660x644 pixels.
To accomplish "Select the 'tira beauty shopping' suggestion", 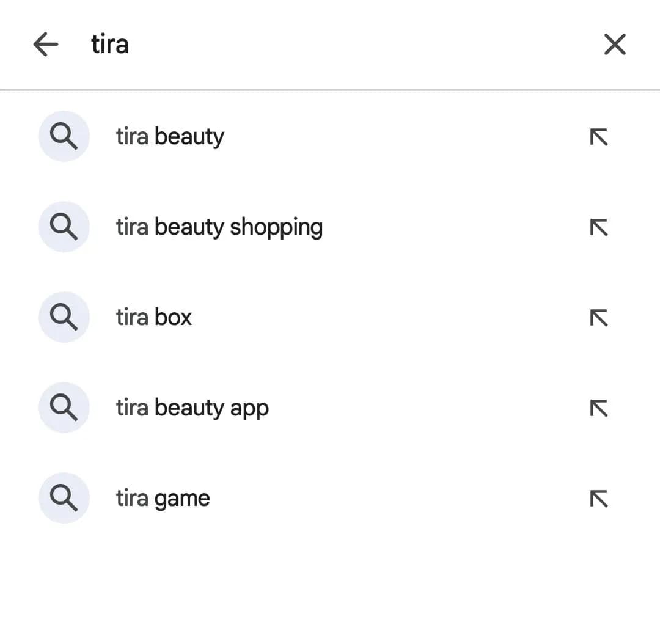I will click(219, 227).
